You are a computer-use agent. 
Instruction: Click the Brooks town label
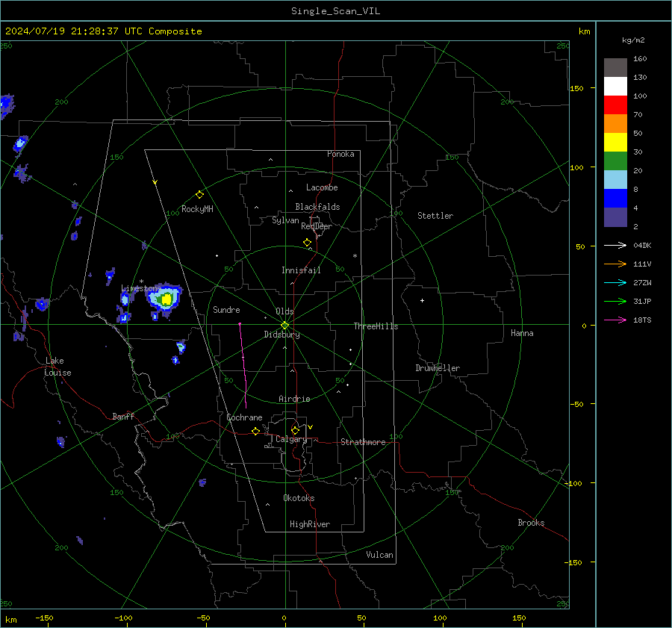click(531, 523)
